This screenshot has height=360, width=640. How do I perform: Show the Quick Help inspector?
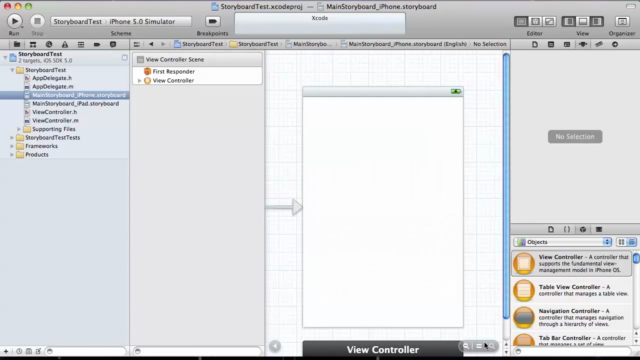click(x=551, y=44)
